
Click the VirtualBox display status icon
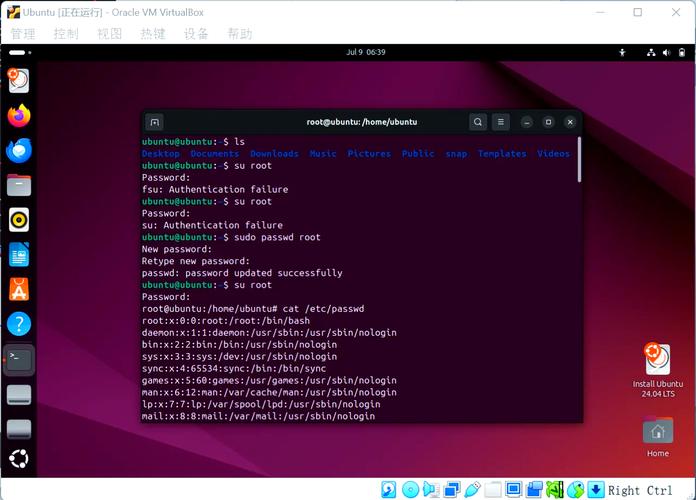(x=514, y=490)
